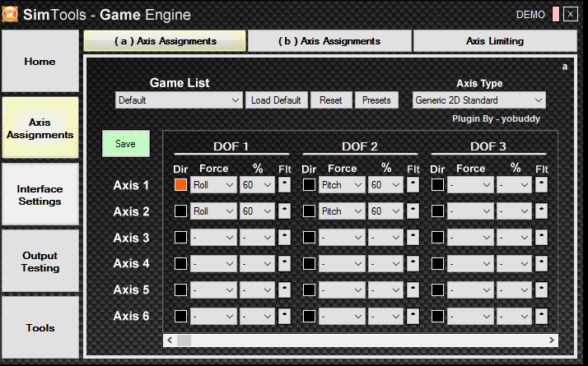
Task: Open the Game List Default dropdown
Action: (x=179, y=100)
